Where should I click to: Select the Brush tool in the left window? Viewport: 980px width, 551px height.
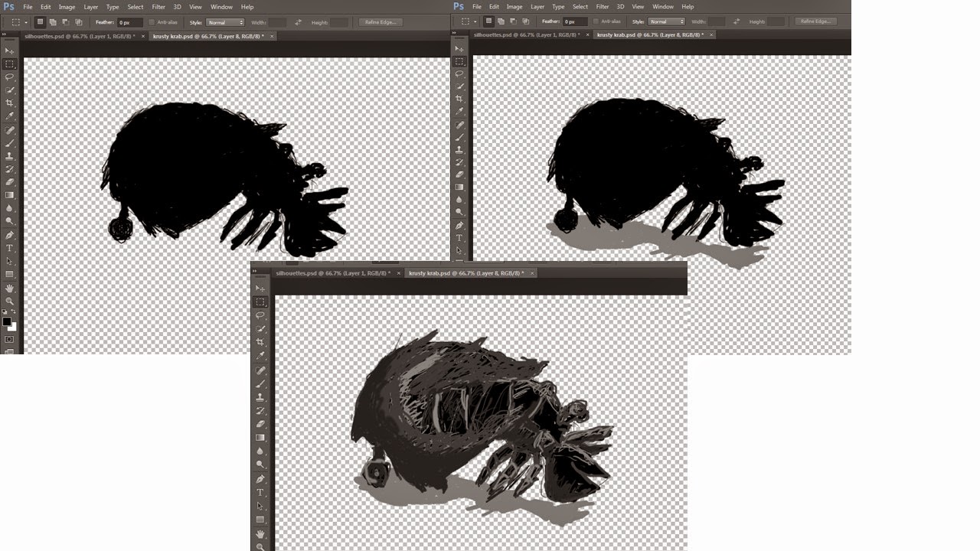click(10, 143)
